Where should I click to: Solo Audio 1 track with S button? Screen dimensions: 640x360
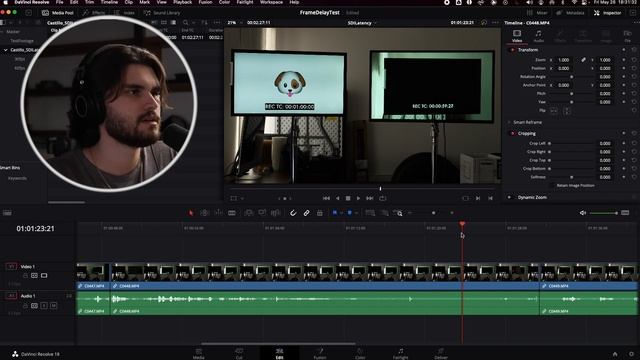point(44,306)
